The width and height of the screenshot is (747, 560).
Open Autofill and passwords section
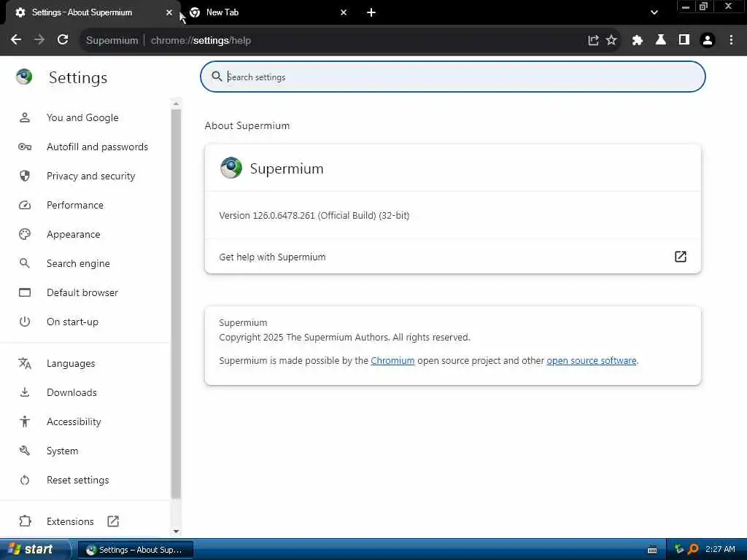(x=97, y=147)
